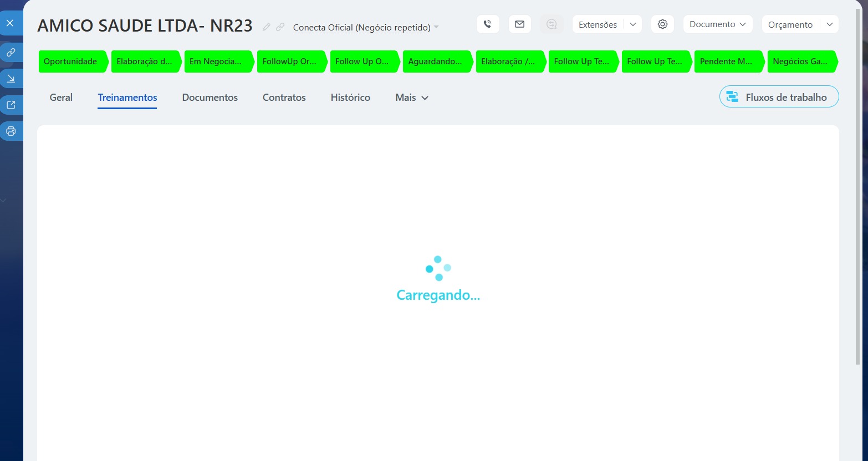
Task: Click the email envelope icon
Action: point(519,24)
